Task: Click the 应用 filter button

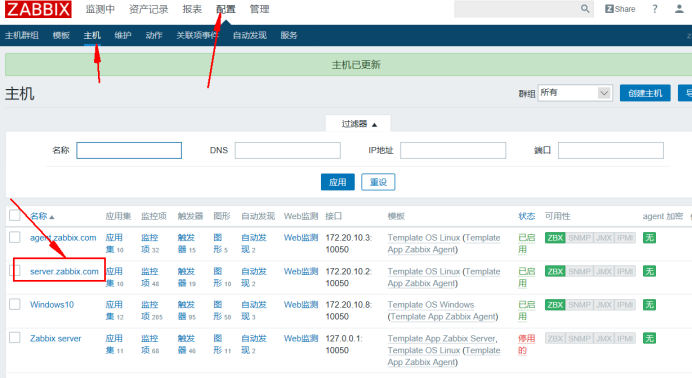Action: 338,182
